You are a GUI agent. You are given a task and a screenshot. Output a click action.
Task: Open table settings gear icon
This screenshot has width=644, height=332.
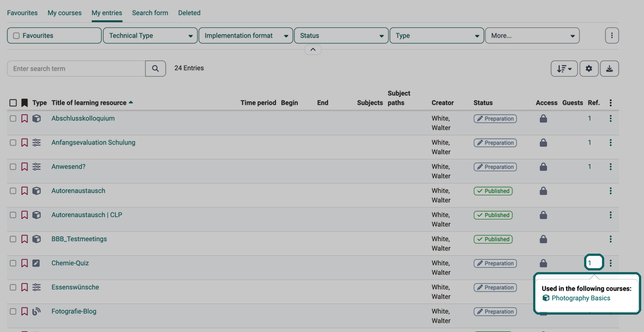point(589,68)
